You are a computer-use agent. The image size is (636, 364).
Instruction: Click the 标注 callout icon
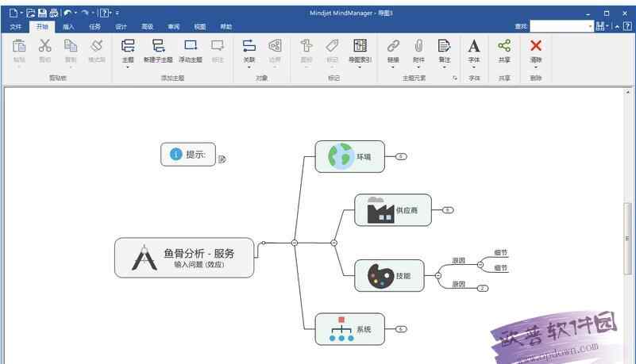pyautogui.click(x=218, y=46)
